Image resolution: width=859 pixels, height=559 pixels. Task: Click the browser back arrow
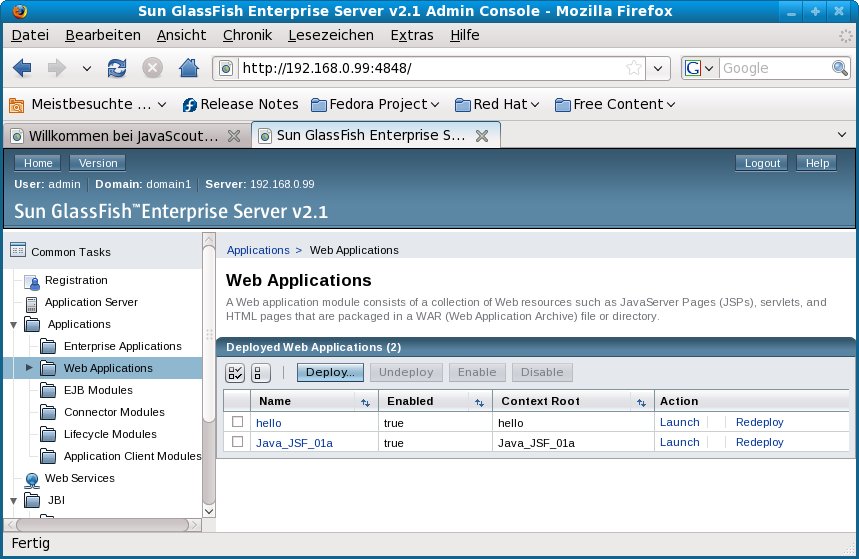point(22,68)
